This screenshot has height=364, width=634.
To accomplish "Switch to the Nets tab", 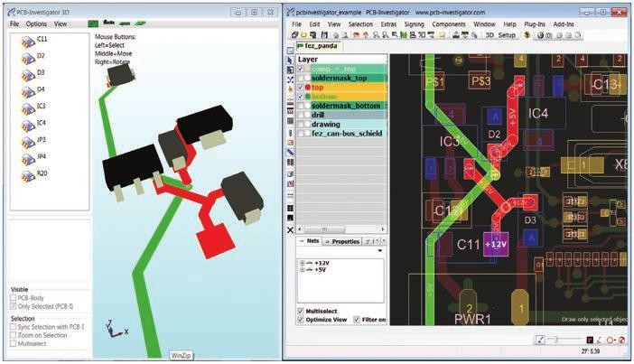I will pyautogui.click(x=310, y=241).
